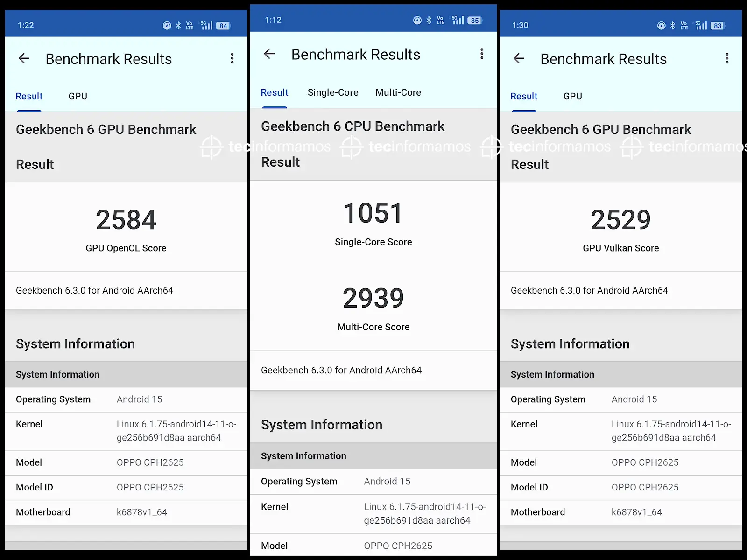The height and width of the screenshot is (560, 747).
Task: Tap the 5G signal icon in the 1:30 status bar
Action: click(x=701, y=26)
